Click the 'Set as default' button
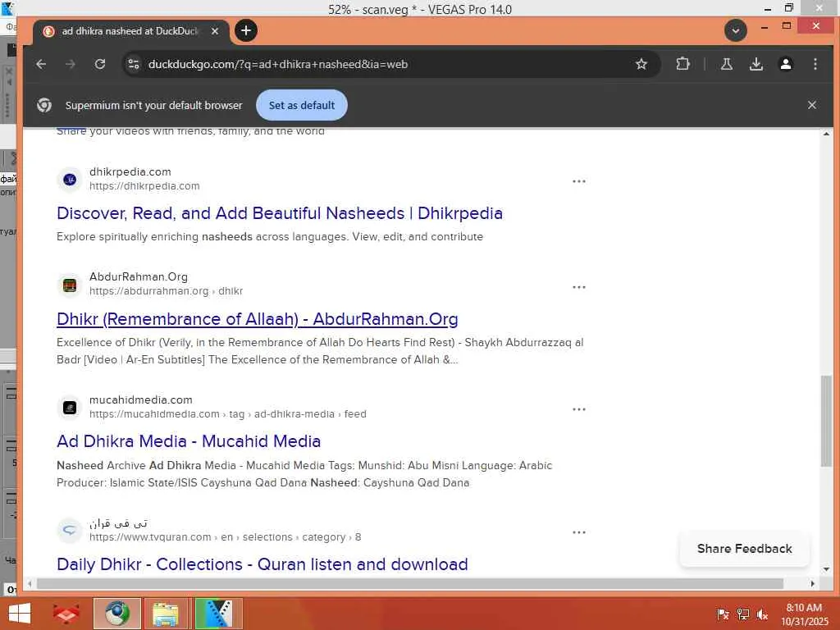The image size is (840, 630). point(302,105)
